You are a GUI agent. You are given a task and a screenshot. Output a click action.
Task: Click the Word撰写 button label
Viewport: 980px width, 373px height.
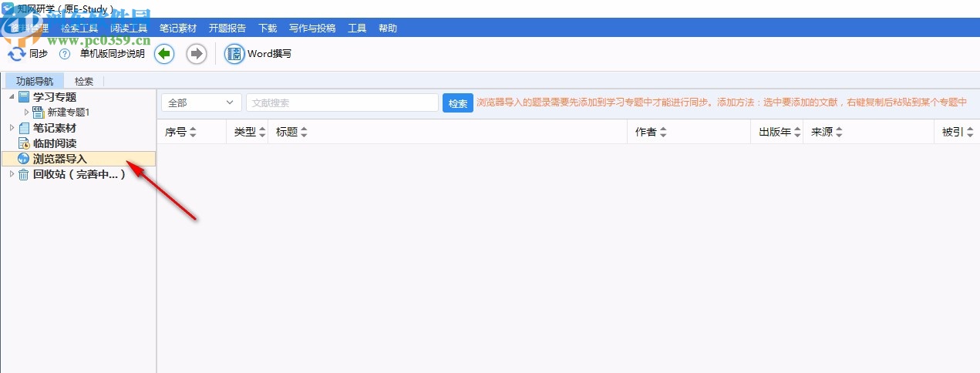pyautogui.click(x=269, y=54)
